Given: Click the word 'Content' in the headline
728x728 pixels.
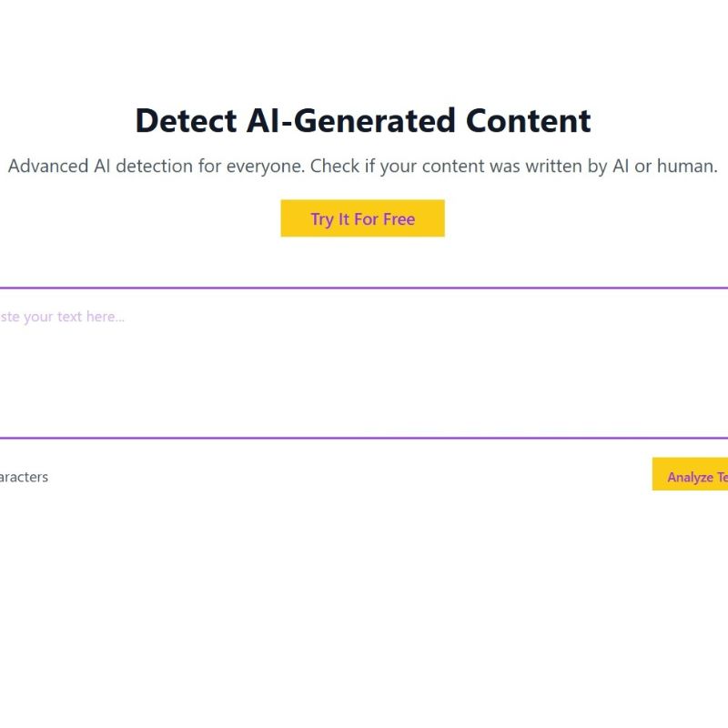Looking at the screenshot, I should (529, 121).
